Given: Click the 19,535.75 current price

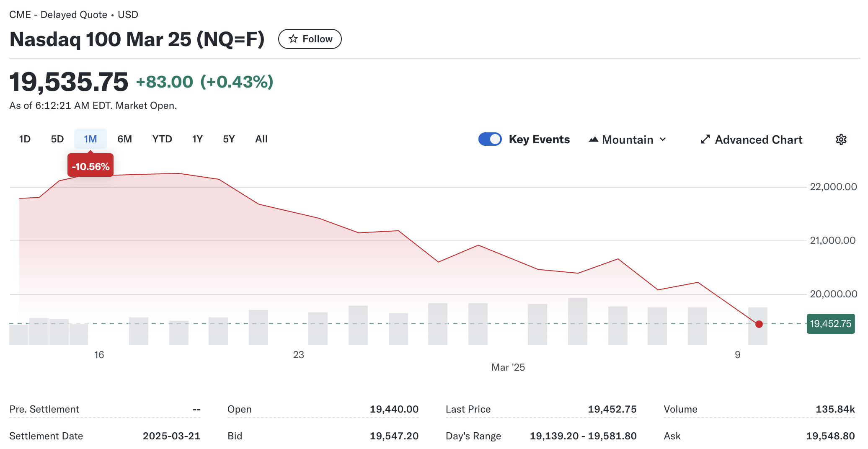Looking at the screenshot, I should [69, 82].
